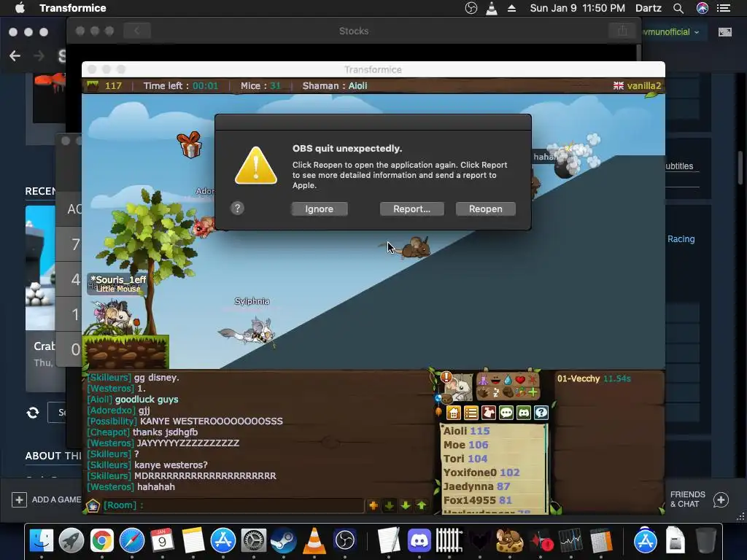Click the Steam page scrollbar
This screenshot has width=747, height=560.
(x=740, y=168)
